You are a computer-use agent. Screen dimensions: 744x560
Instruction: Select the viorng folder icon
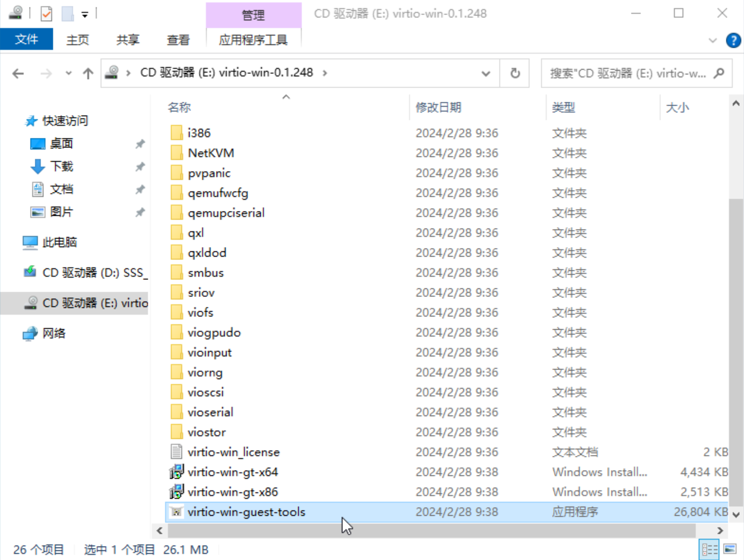click(x=177, y=372)
